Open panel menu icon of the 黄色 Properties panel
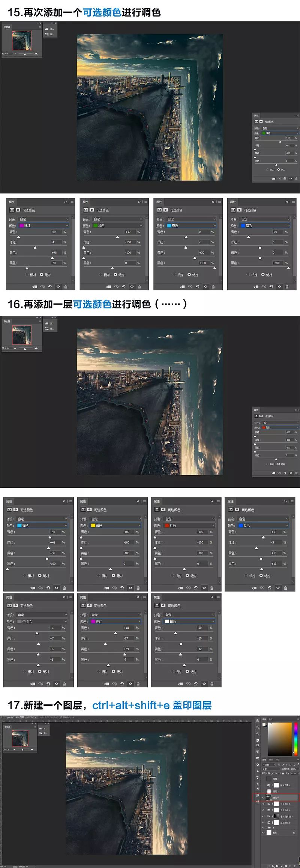This screenshot has height=868, width=300. [144, 501]
